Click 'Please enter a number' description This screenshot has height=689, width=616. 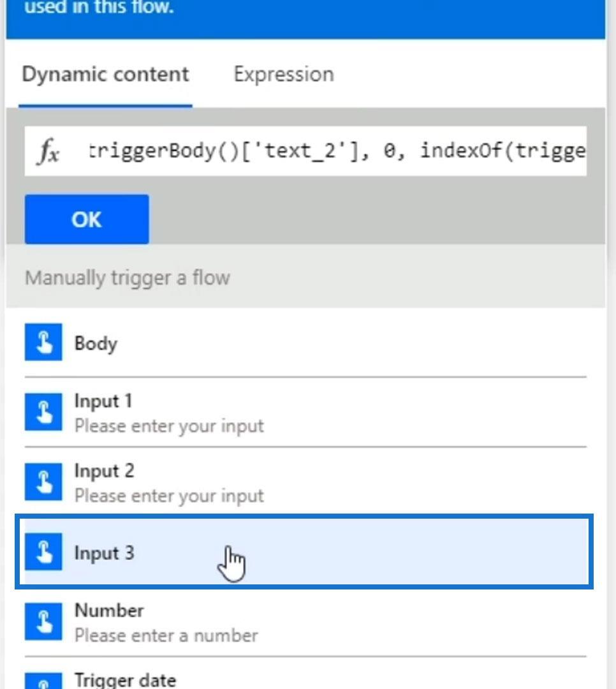click(x=166, y=636)
